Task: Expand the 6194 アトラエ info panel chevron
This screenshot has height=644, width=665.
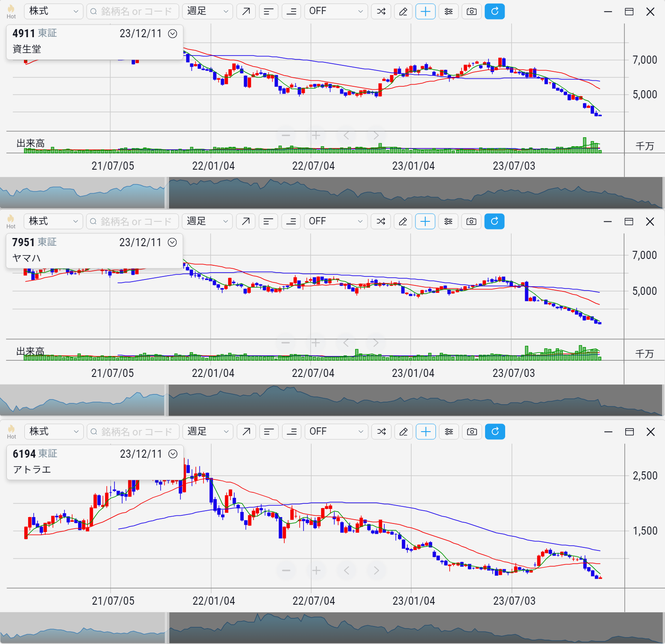Action: [173, 454]
